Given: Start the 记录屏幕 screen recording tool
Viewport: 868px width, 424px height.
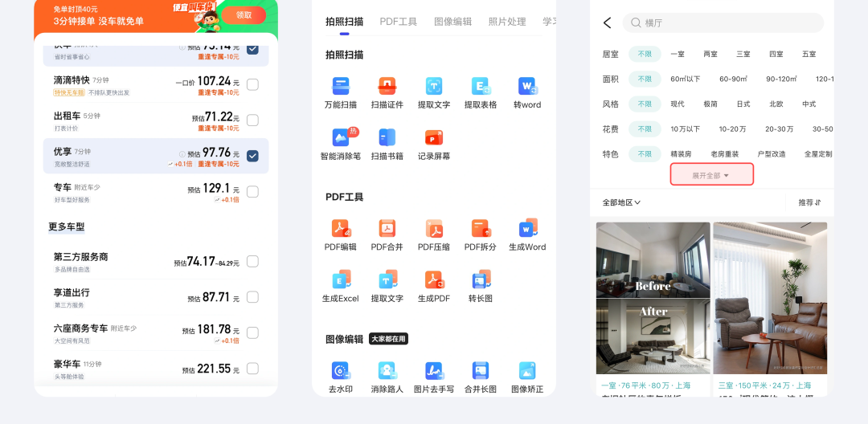Looking at the screenshot, I should click(434, 138).
